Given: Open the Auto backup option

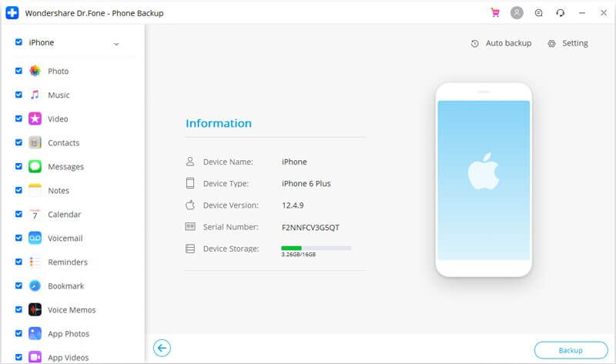Looking at the screenshot, I should pos(501,43).
